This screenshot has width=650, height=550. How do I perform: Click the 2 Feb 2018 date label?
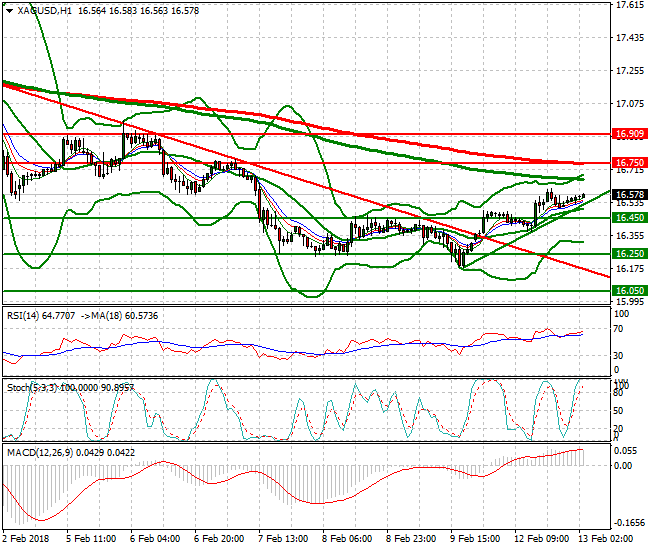tap(26, 539)
